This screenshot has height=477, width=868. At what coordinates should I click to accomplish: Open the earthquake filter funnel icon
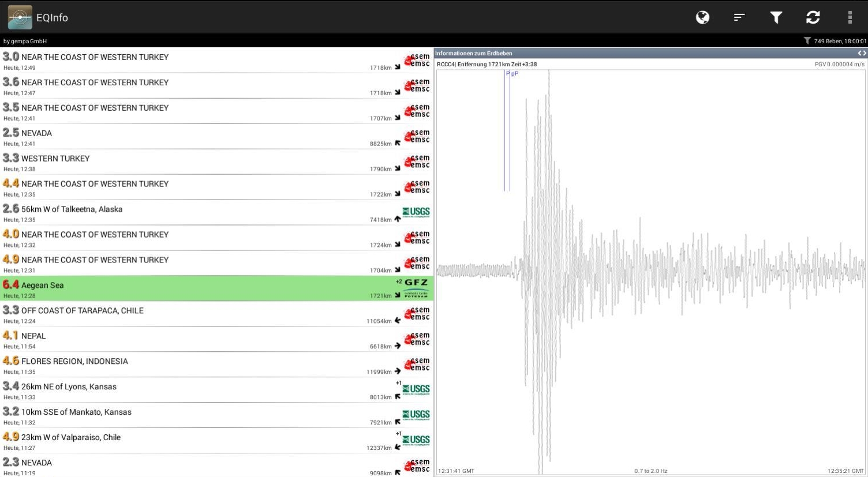click(x=776, y=17)
